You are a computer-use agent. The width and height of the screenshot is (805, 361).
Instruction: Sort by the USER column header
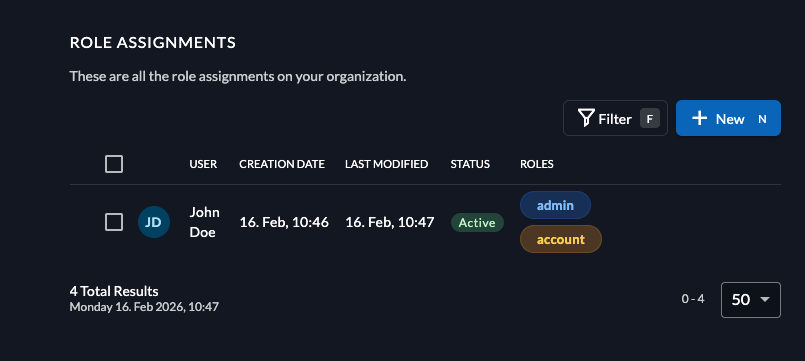[203, 164]
